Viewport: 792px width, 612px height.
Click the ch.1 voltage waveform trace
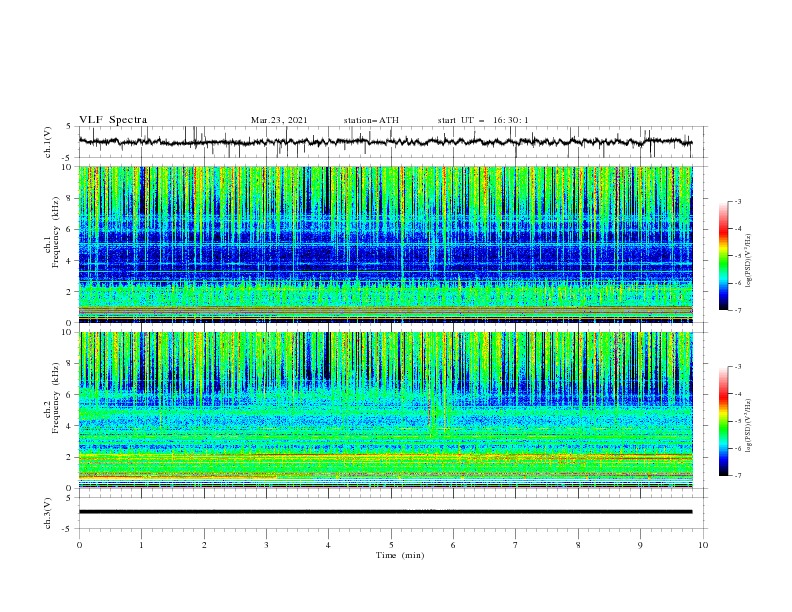pyautogui.click(x=385, y=142)
